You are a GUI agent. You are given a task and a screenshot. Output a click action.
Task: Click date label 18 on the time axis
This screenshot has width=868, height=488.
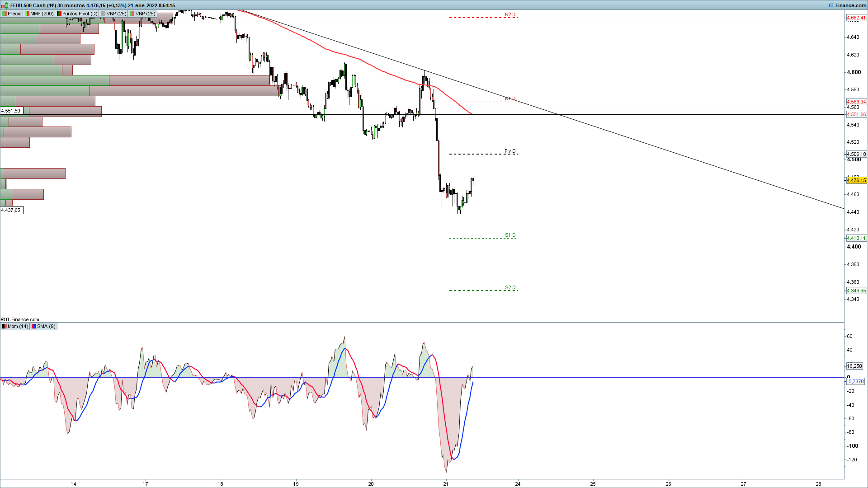point(220,484)
